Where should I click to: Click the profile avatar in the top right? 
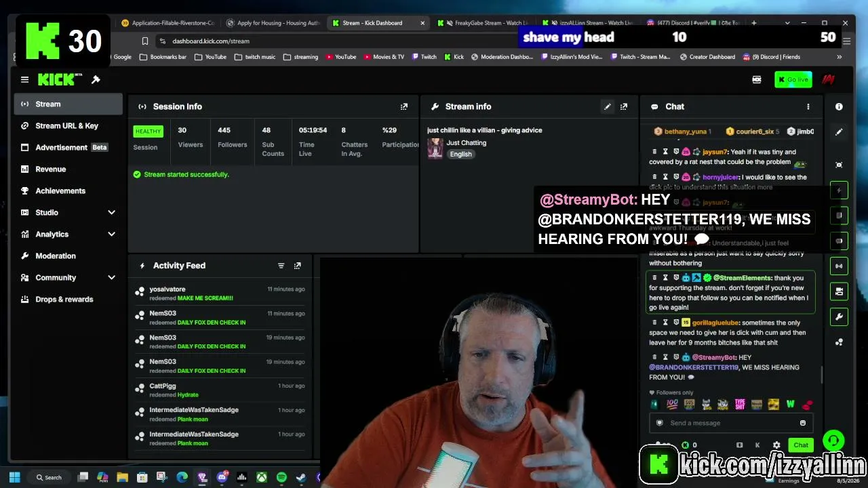(828, 79)
